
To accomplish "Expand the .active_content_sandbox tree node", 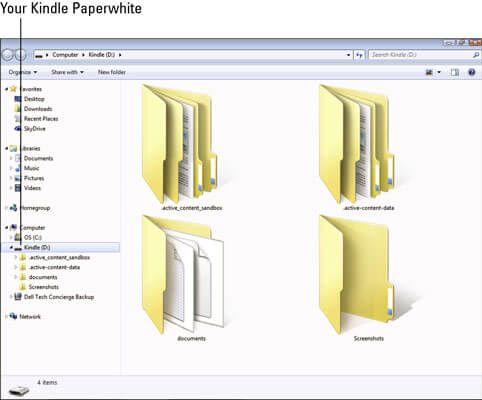I will (x=16, y=257).
